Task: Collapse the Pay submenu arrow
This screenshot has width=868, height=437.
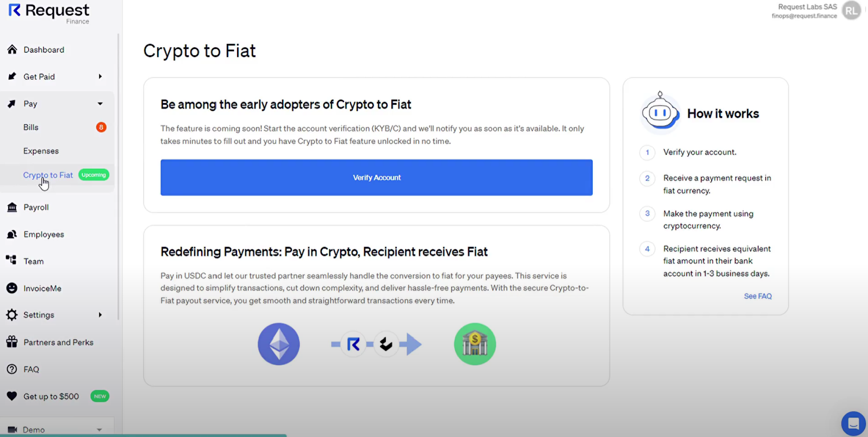Action: click(x=100, y=104)
